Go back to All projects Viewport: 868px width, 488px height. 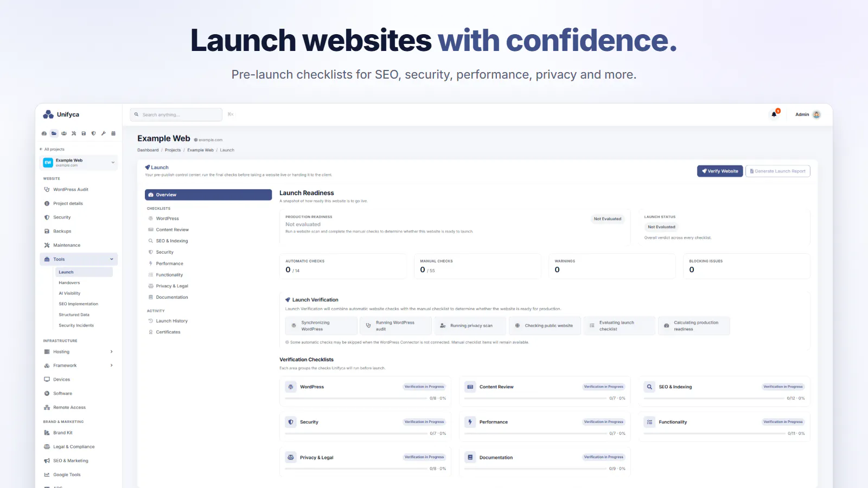click(52, 149)
